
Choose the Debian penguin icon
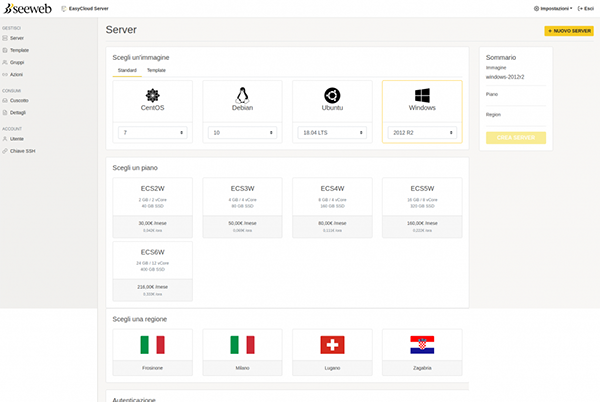[x=242, y=96]
